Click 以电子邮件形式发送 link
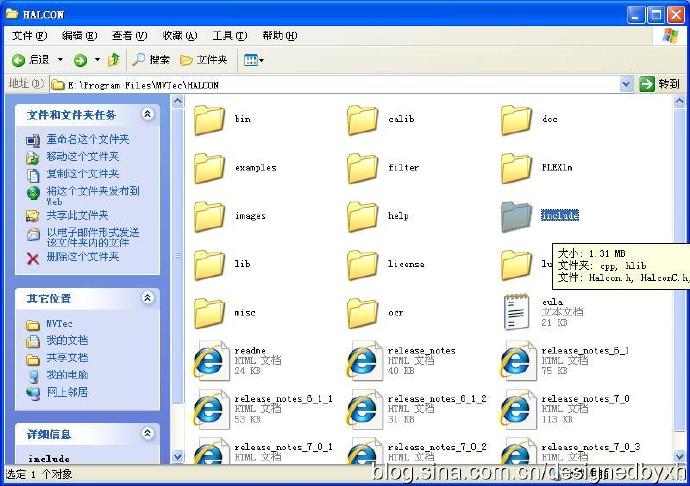Viewport: 690px width, 486px height. pos(93,237)
